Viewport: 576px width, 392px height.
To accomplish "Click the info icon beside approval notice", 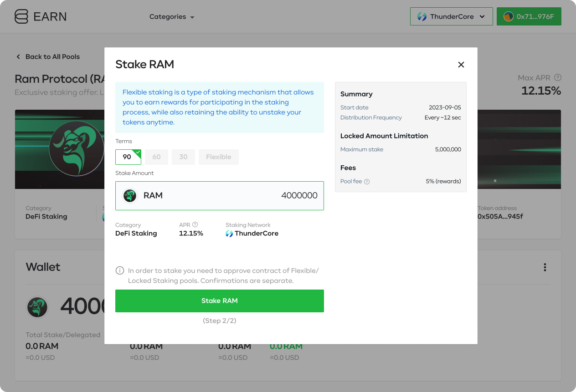I will point(120,270).
